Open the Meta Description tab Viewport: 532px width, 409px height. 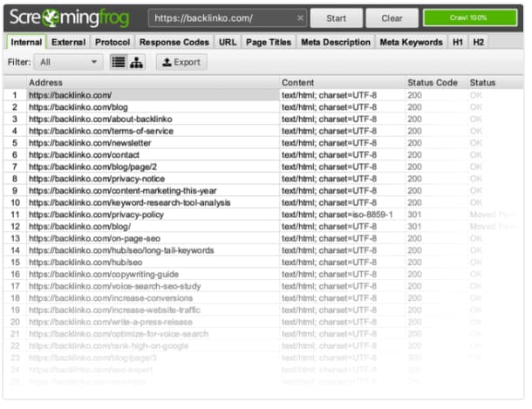(335, 42)
